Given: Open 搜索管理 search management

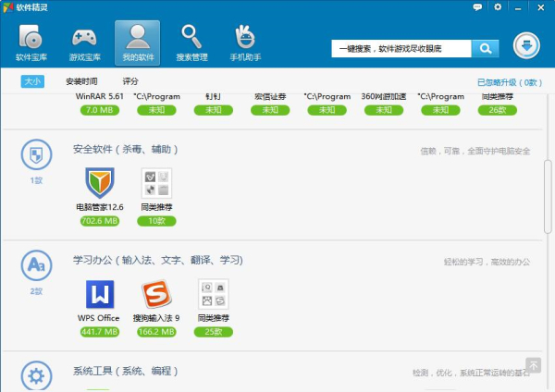Looking at the screenshot, I should (x=191, y=43).
